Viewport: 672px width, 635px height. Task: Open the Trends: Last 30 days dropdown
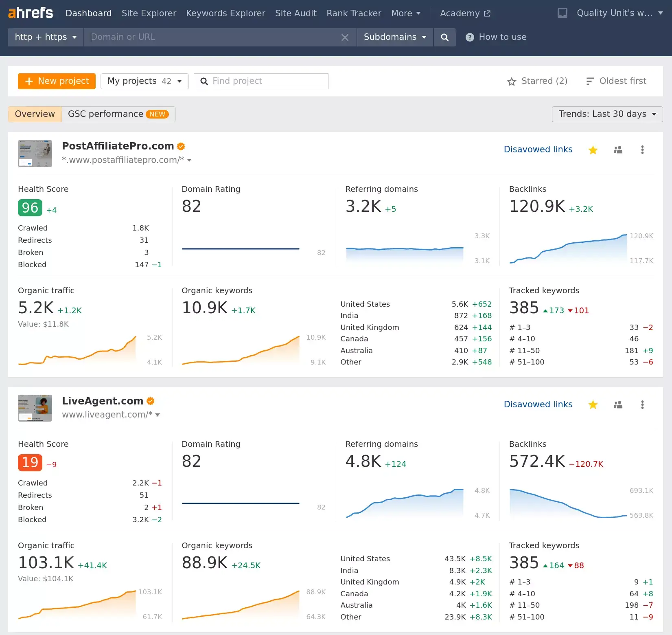pyautogui.click(x=607, y=114)
